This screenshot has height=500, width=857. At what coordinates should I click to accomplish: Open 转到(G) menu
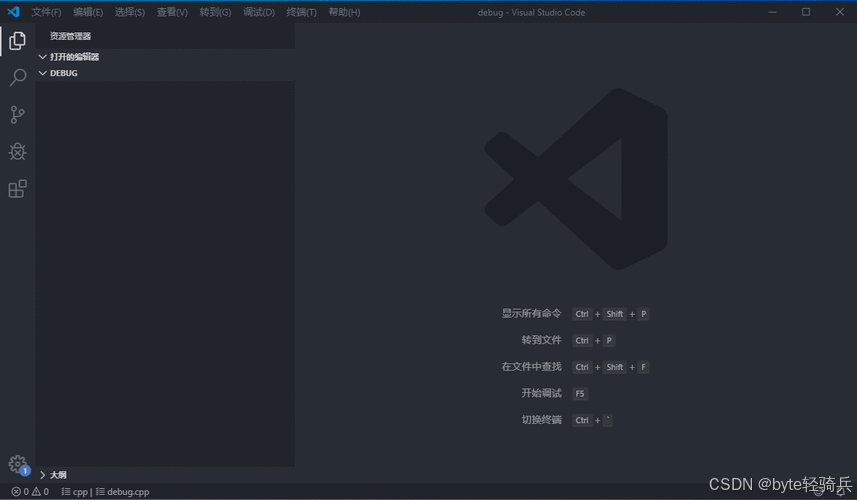coord(215,12)
